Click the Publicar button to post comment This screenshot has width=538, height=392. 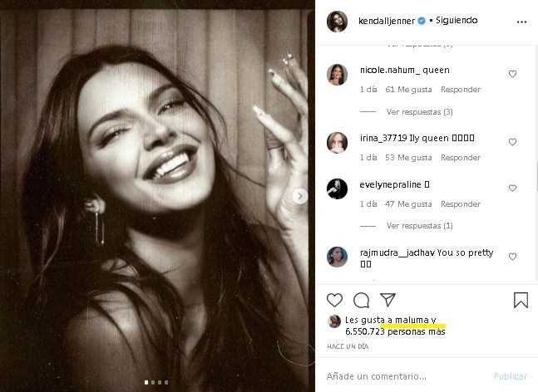[510, 376]
